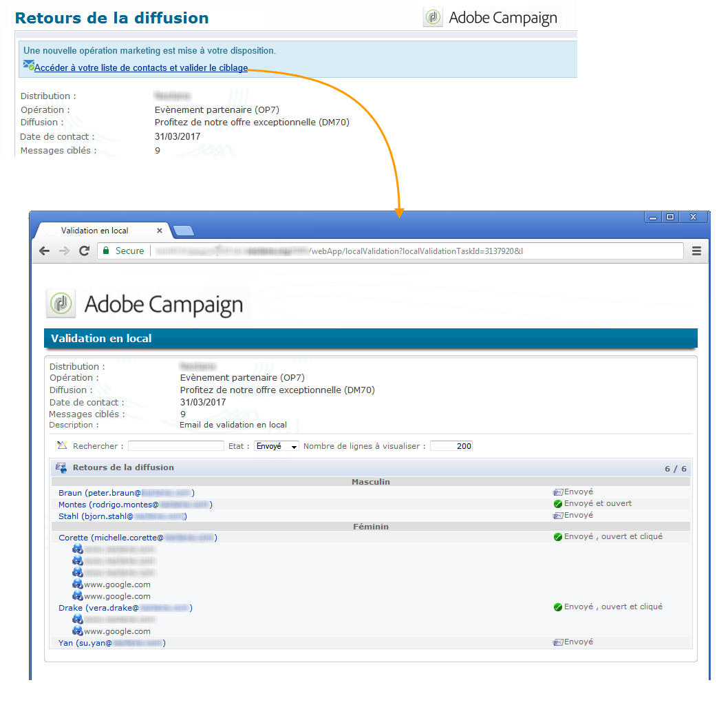Open Braun (peter.braun) recipient entry
Screen dimensions: 728x707
[127, 493]
